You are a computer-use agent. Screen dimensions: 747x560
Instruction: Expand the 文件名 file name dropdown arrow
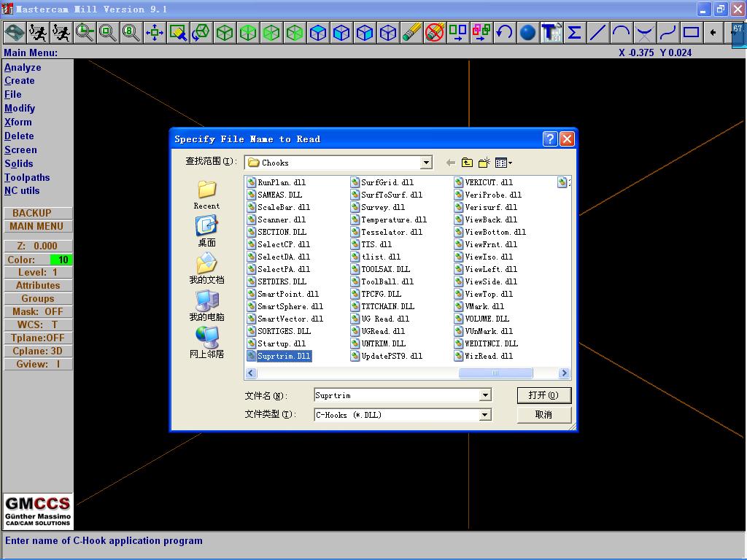point(485,394)
